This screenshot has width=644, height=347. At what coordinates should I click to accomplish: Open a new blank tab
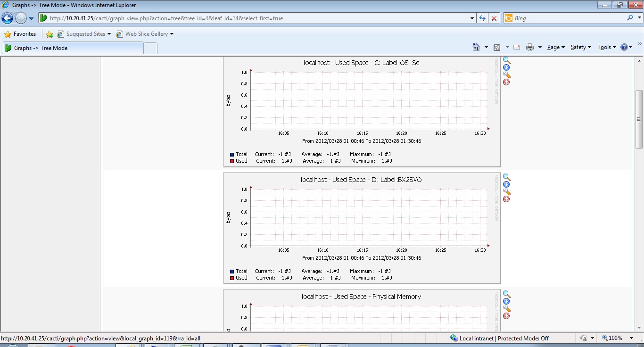pyautogui.click(x=150, y=48)
